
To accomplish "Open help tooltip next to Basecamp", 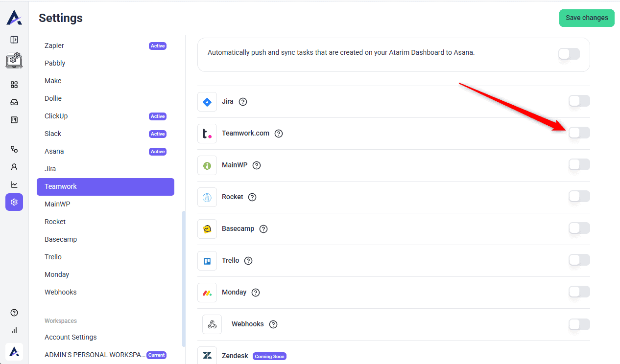I will 263,229.
